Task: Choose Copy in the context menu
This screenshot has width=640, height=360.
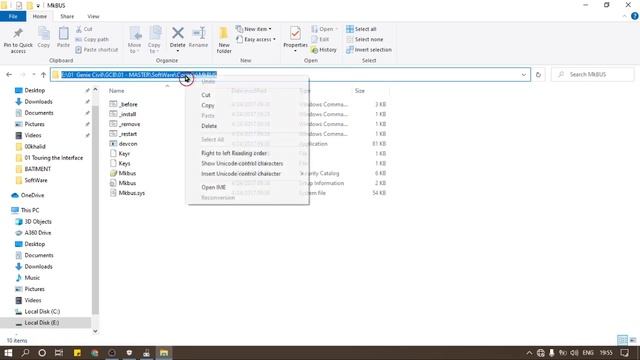Action: pyautogui.click(x=208, y=105)
